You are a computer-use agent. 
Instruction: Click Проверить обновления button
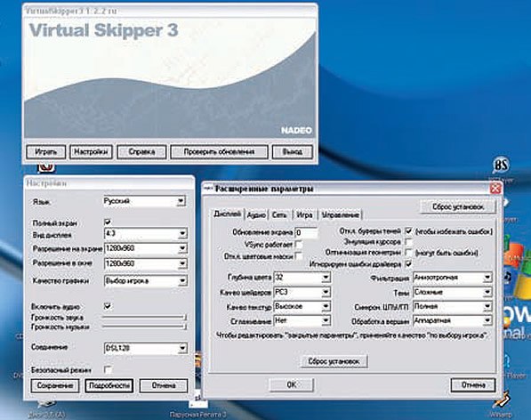[x=219, y=152]
